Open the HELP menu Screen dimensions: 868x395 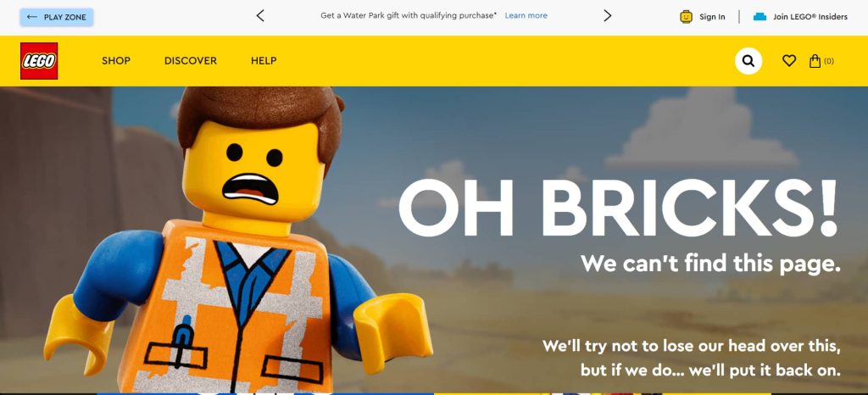tap(264, 61)
